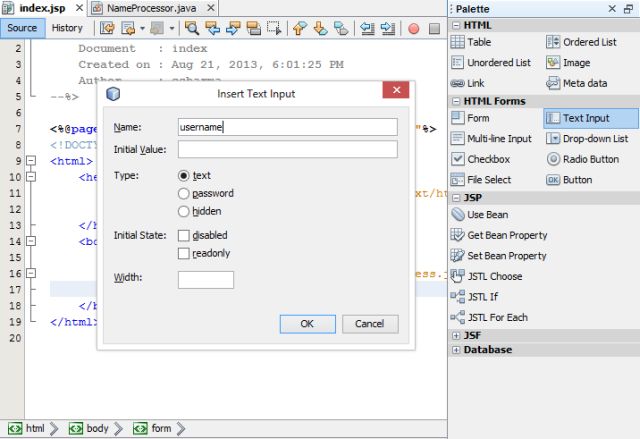Select the password type radio button
Viewport: 640px width, 439px height.
pos(184,193)
